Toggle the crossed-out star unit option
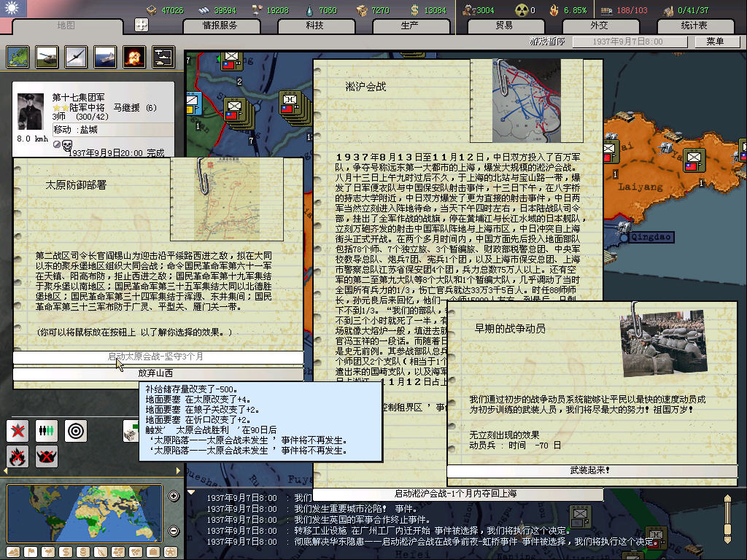 tap(18, 432)
